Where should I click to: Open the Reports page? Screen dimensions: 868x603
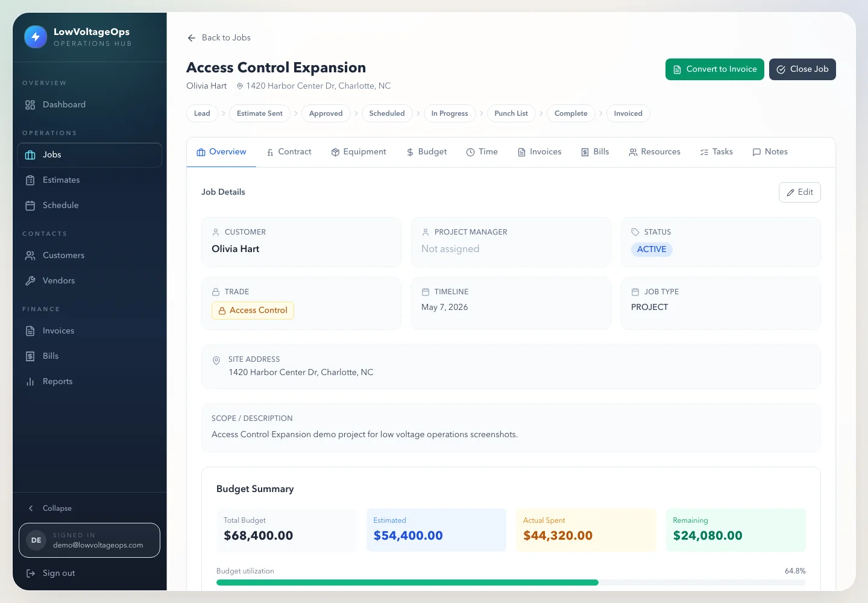[x=89, y=381]
